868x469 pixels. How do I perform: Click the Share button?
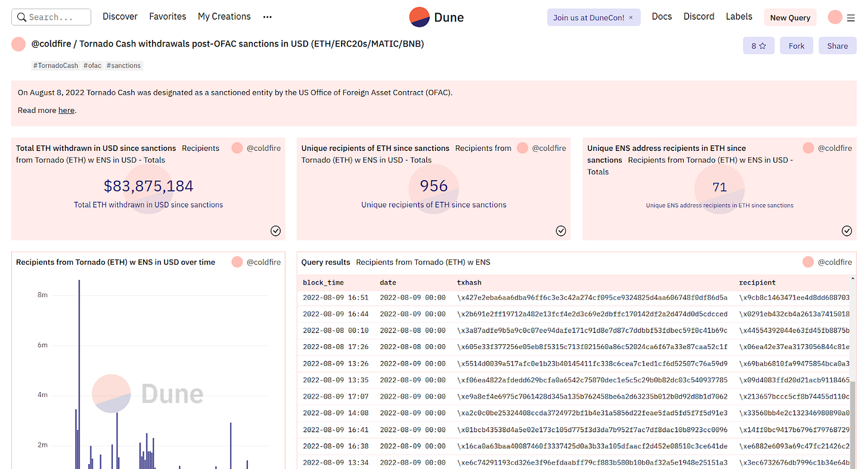click(x=837, y=45)
